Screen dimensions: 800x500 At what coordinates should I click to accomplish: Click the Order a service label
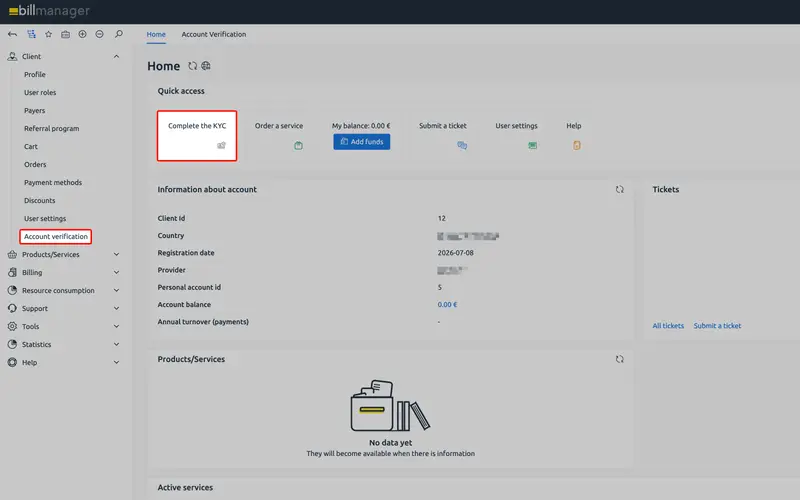pyautogui.click(x=279, y=126)
